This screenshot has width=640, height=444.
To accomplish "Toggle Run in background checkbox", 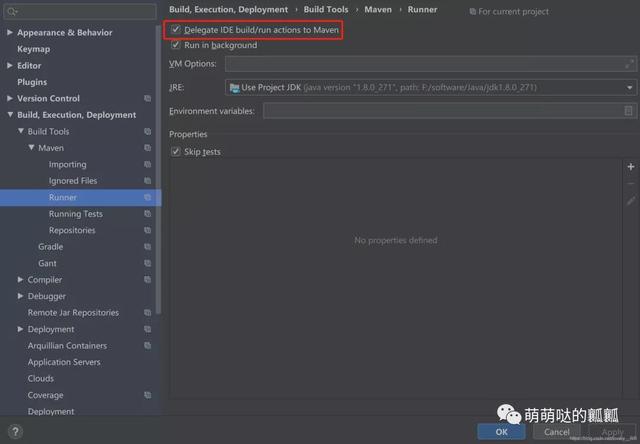I will coord(176,44).
